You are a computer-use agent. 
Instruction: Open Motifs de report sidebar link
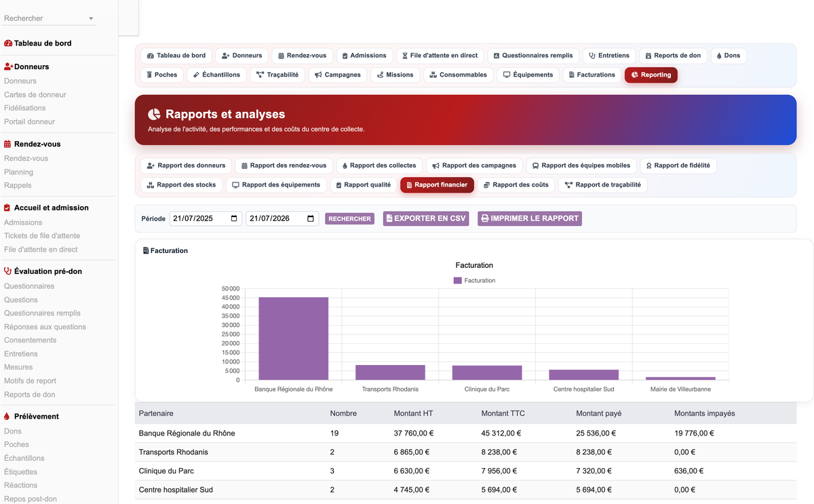(x=30, y=381)
